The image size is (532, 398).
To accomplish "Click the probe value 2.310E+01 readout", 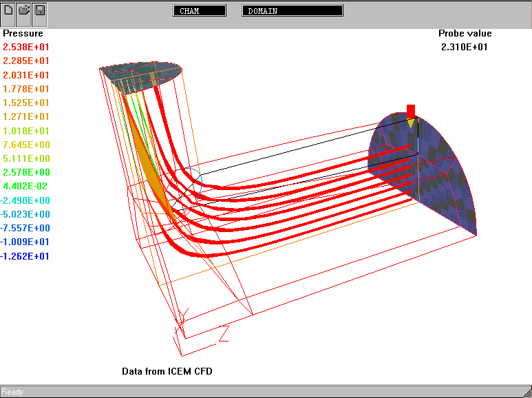I will pyautogui.click(x=465, y=47).
